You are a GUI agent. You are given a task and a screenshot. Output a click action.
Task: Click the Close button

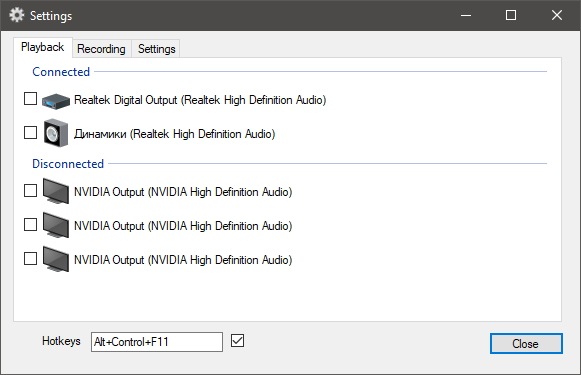pos(526,344)
